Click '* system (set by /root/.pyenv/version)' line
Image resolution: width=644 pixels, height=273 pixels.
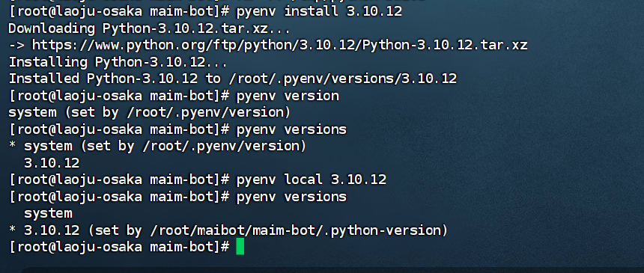[157, 146]
